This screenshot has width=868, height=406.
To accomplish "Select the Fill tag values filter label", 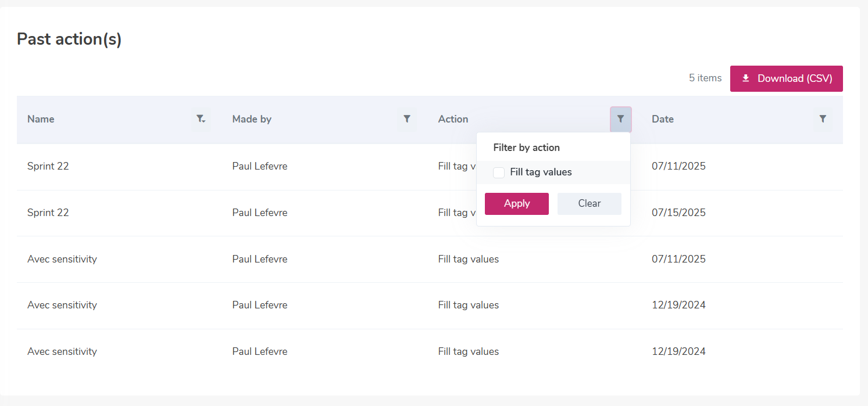I will pos(541,173).
